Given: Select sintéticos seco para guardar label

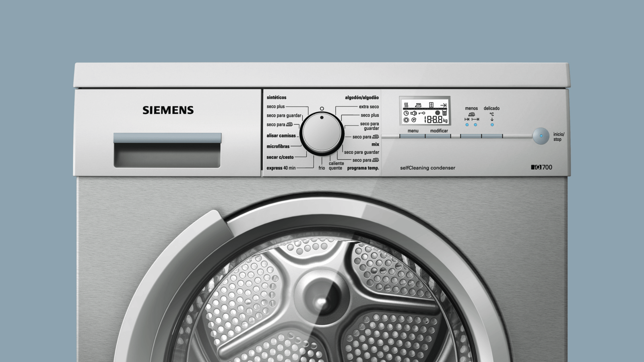Looking at the screenshot, I should tap(284, 116).
